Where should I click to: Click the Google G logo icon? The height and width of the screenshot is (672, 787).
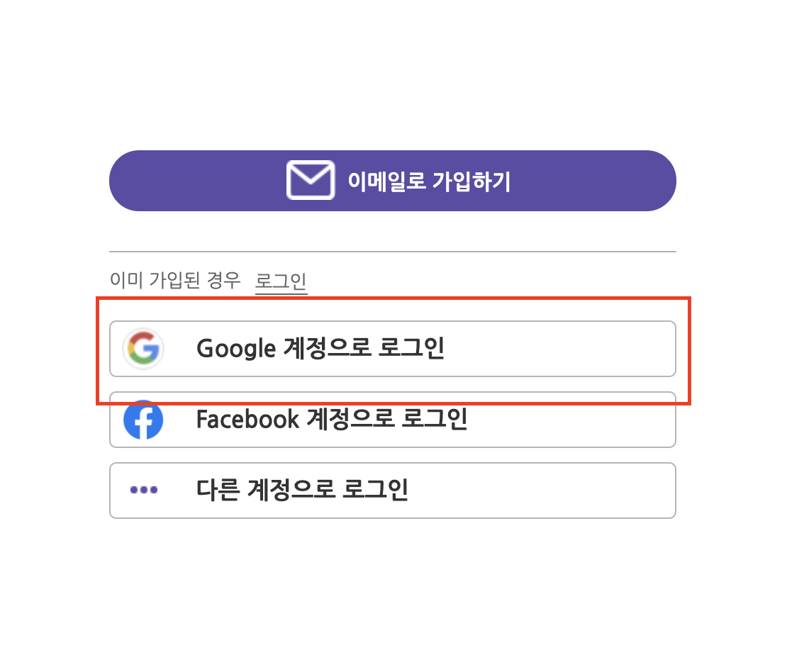[x=143, y=349]
